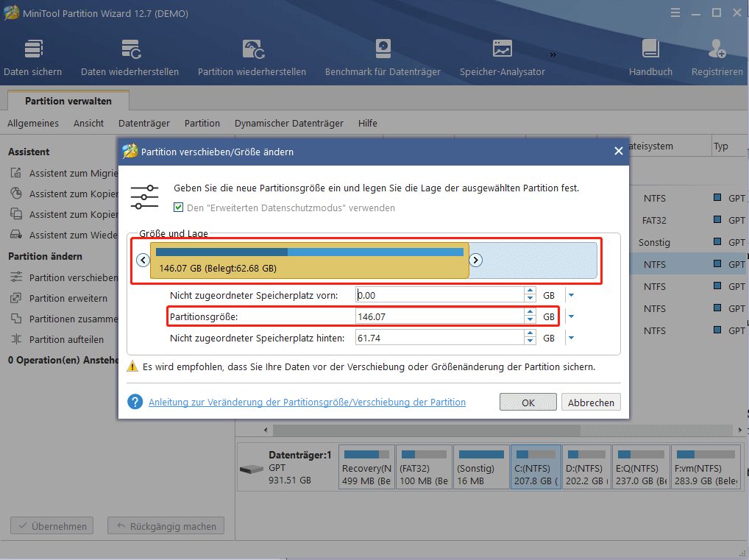Collapse partition left edge with the left arrow
This screenshot has height=560, width=749.
click(143, 259)
